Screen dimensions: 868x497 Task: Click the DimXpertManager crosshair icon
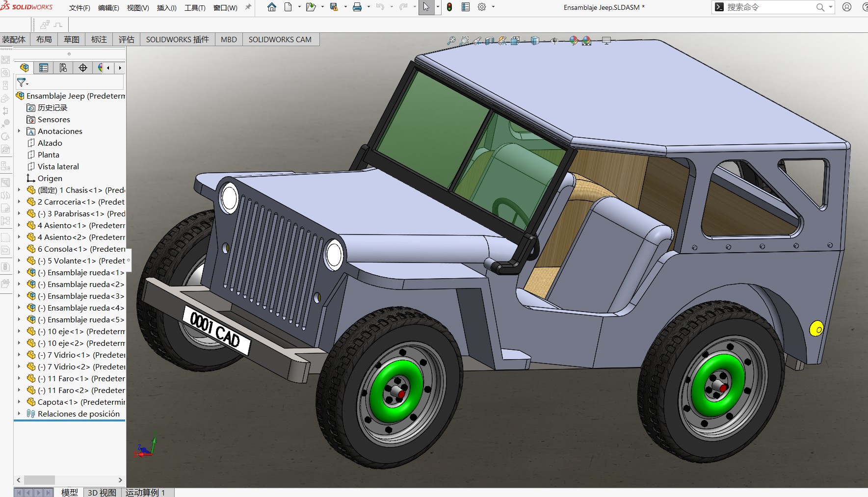tap(83, 68)
